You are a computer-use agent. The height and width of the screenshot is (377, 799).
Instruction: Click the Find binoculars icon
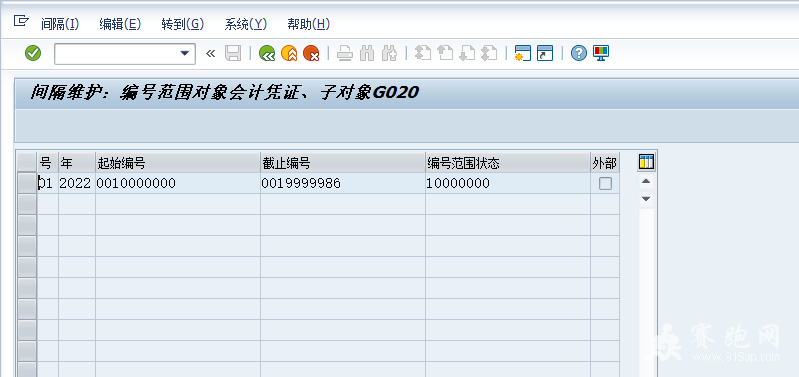point(367,53)
